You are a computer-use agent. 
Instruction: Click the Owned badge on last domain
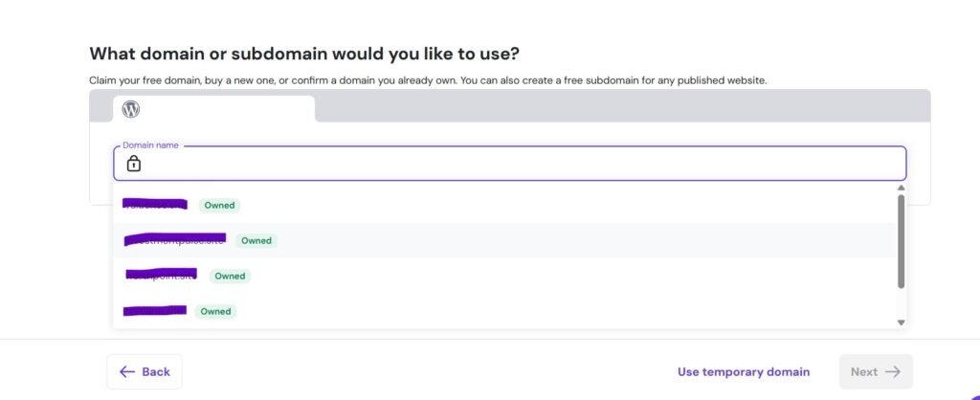[x=215, y=311]
